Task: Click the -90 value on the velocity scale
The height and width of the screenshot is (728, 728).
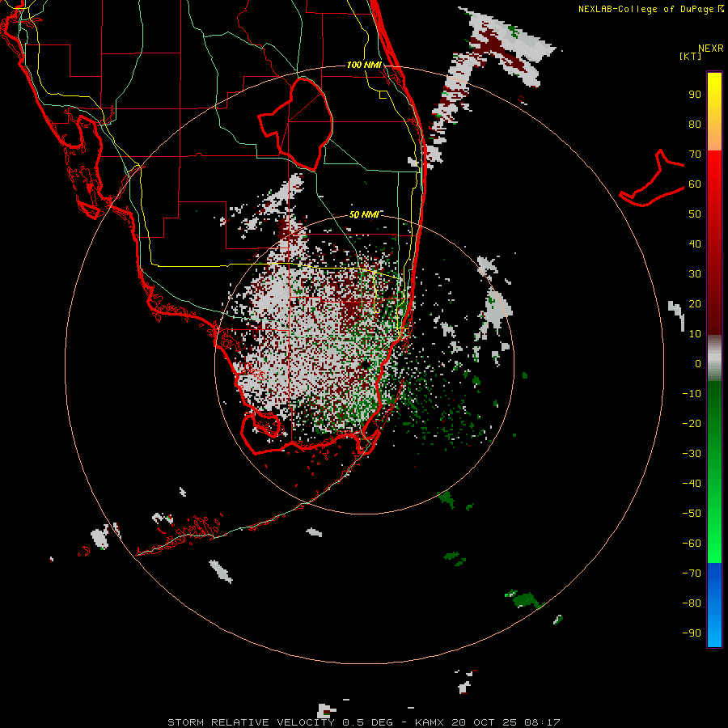Action: [x=692, y=633]
